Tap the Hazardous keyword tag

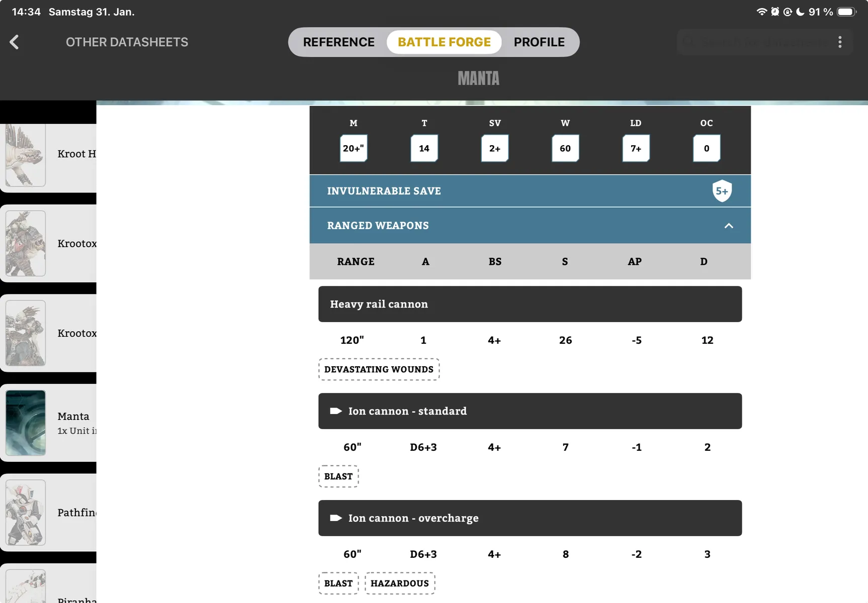coord(399,583)
